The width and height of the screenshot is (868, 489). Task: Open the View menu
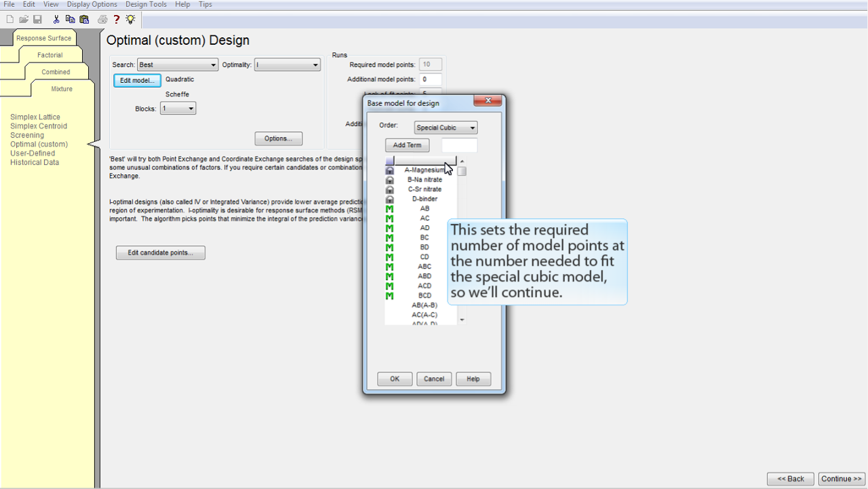(x=51, y=4)
